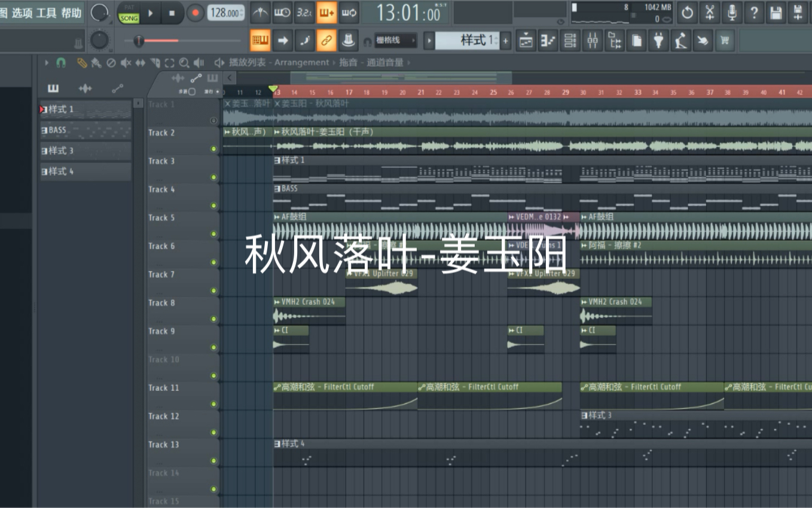Select the slip tool in playlist toolbar
The image size is (812, 508).
[x=141, y=62]
